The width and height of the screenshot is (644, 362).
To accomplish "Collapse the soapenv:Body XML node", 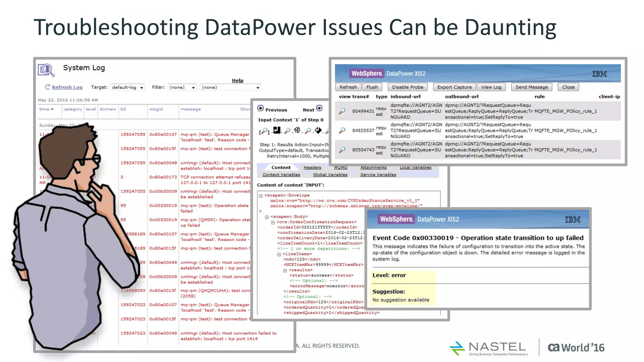I will point(267,217).
